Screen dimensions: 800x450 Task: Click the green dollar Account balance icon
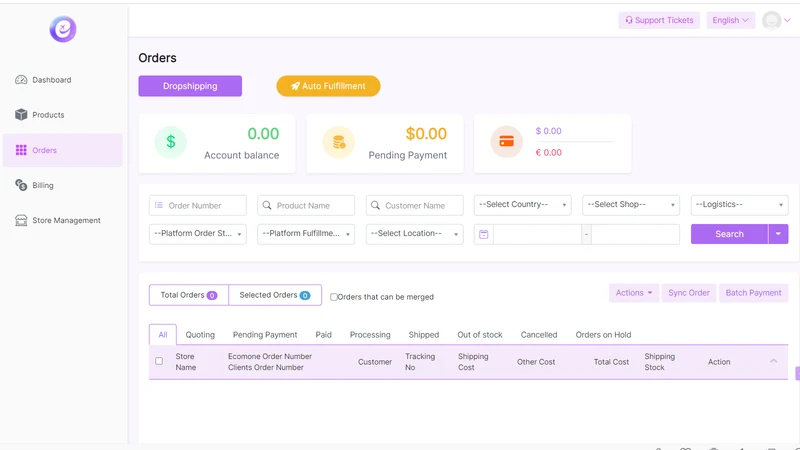[170, 142]
